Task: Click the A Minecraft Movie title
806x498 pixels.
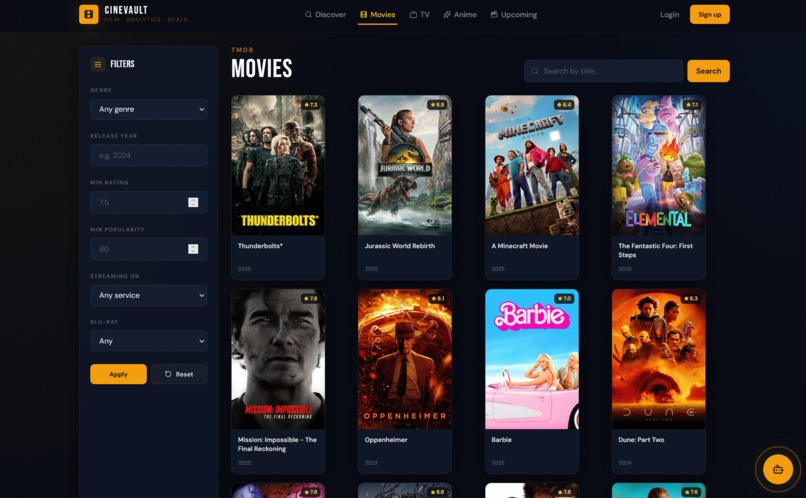Action: (519, 246)
